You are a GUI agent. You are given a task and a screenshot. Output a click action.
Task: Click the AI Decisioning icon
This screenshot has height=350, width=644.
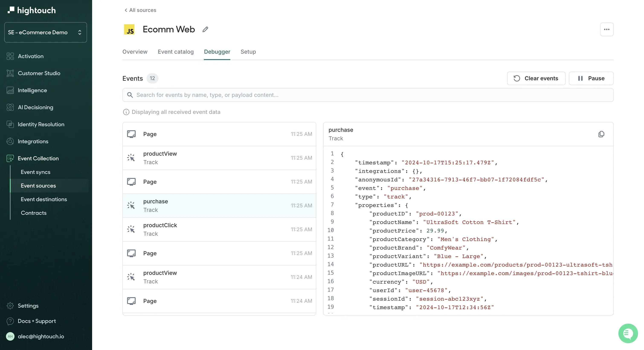click(10, 107)
